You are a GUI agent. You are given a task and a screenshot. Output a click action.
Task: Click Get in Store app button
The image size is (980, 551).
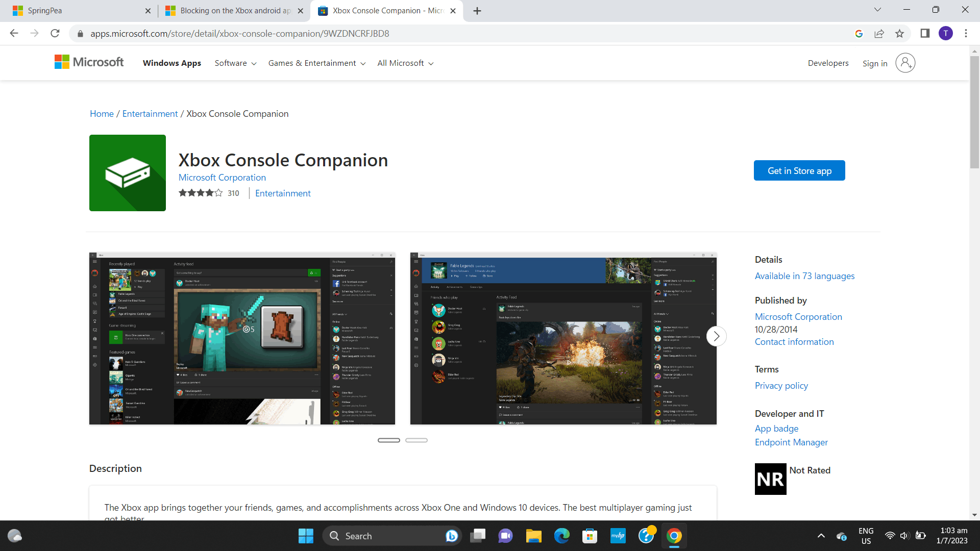click(x=799, y=170)
